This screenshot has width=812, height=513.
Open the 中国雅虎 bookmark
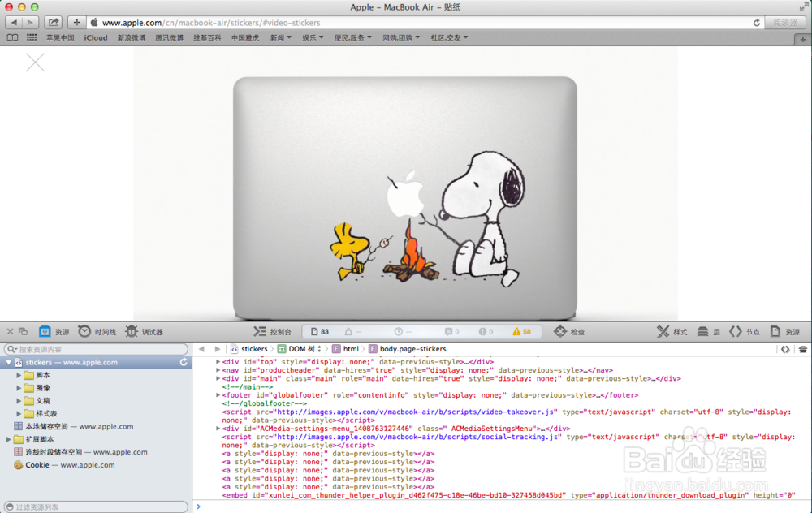[x=245, y=38]
